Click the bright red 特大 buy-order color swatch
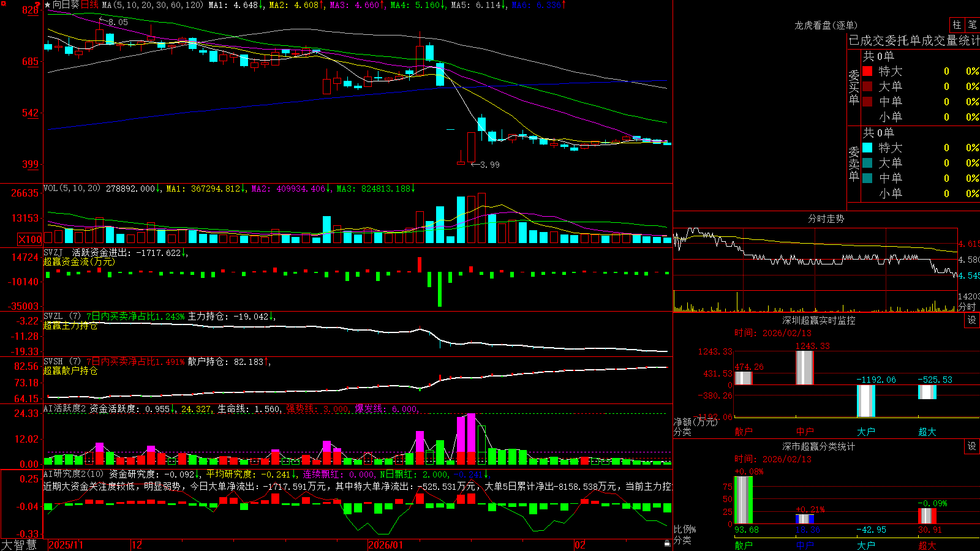980x551 pixels. [867, 71]
